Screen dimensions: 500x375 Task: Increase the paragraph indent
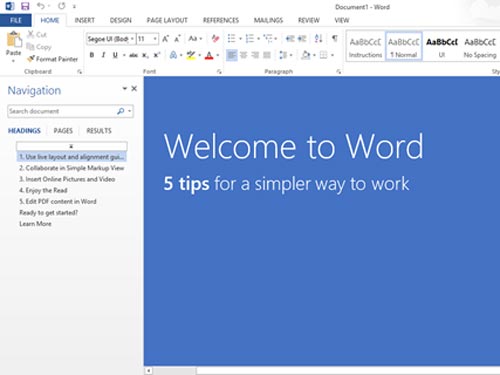coord(302,39)
